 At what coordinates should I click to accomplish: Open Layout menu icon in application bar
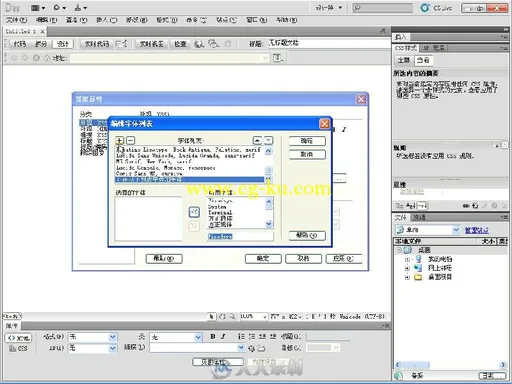(38, 8)
